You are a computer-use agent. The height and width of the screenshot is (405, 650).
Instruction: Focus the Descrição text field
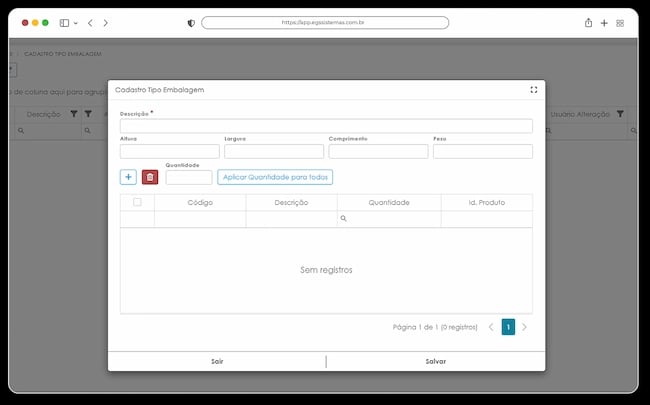pos(326,126)
